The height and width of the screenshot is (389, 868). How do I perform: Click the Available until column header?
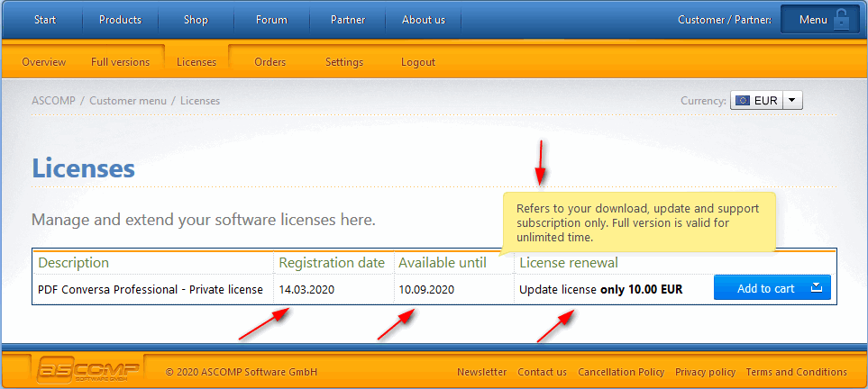point(443,262)
